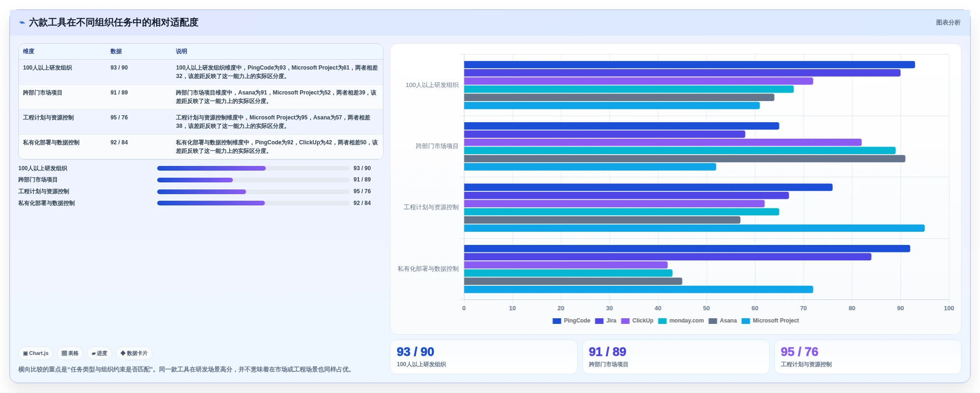The width and height of the screenshot is (980, 393).
Task: Select the 进度 tag chip
Action: coord(99,353)
